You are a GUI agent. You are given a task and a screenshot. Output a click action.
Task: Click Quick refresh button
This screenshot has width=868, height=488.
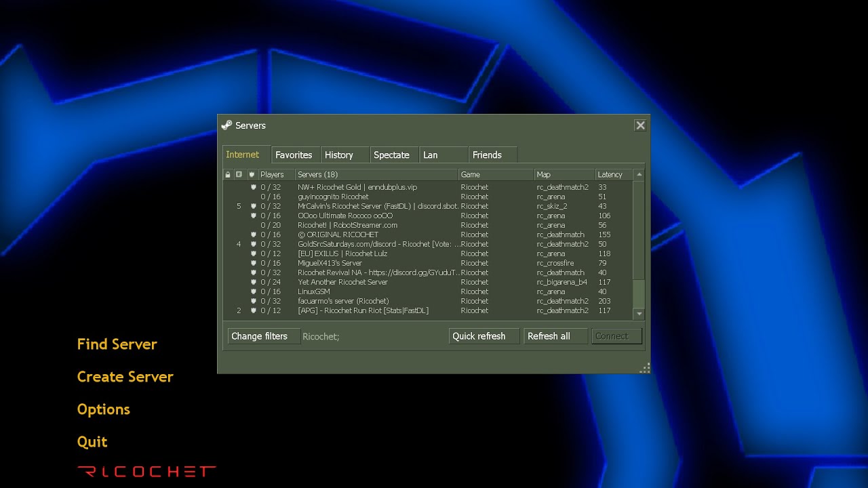(x=484, y=336)
